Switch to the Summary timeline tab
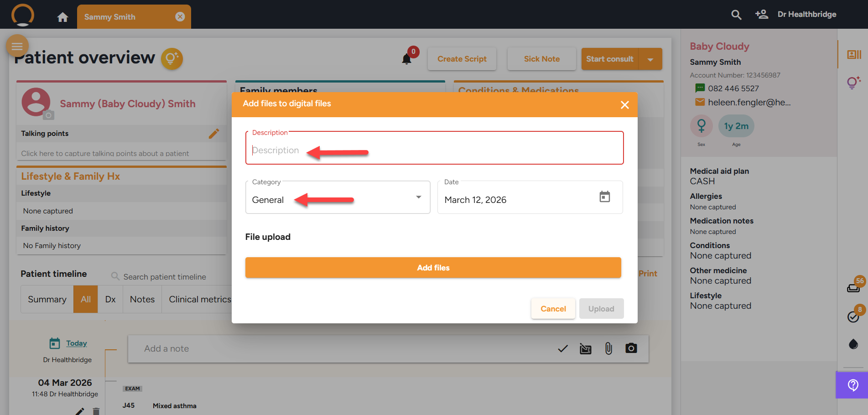Screen dimensions: 868x415 pyautogui.click(x=47, y=300)
